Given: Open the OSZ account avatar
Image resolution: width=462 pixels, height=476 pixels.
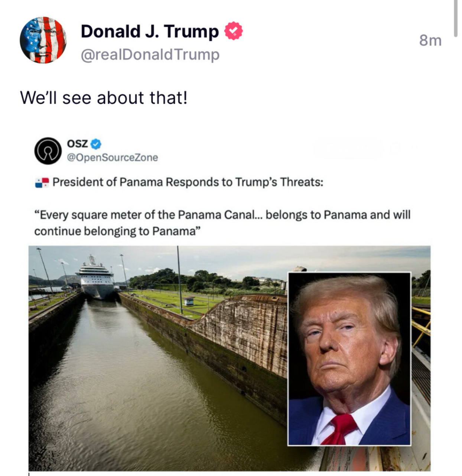Looking at the screenshot, I should pyautogui.click(x=48, y=151).
